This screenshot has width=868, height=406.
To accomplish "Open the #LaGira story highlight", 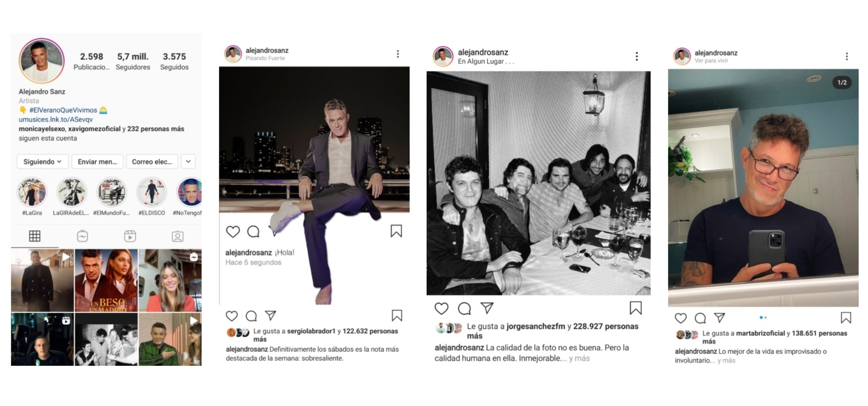I will pyautogui.click(x=32, y=193).
